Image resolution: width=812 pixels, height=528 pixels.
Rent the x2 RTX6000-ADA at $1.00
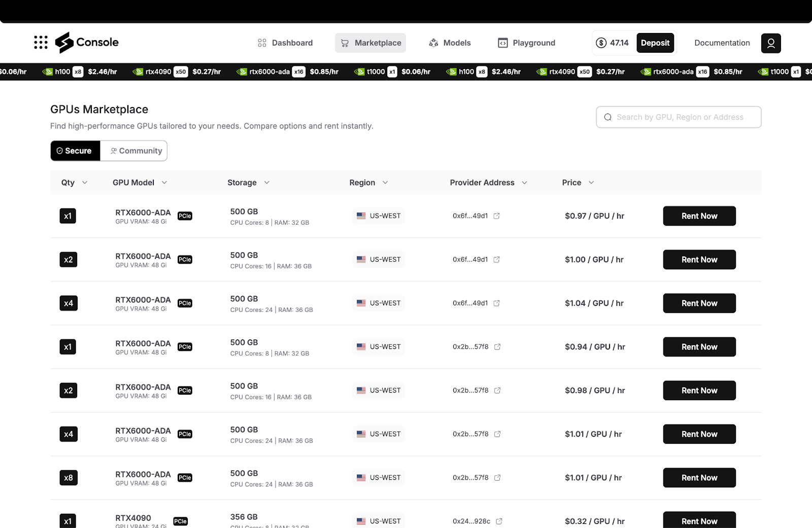tap(699, 260)
